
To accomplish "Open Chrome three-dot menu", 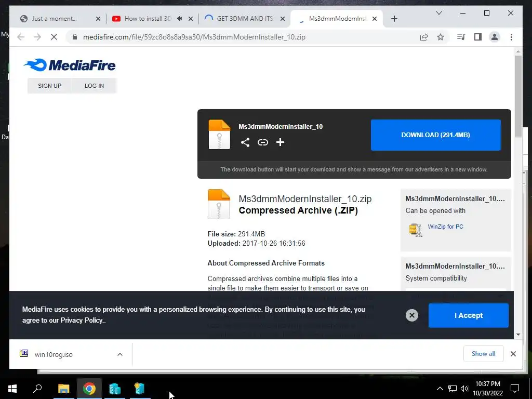I will point(511,37).
